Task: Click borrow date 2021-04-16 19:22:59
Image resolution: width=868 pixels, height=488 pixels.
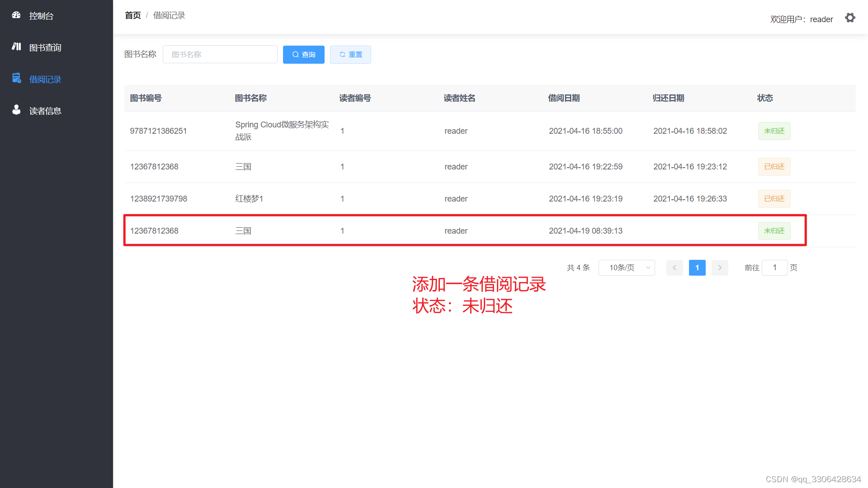Action: [586, 167]
